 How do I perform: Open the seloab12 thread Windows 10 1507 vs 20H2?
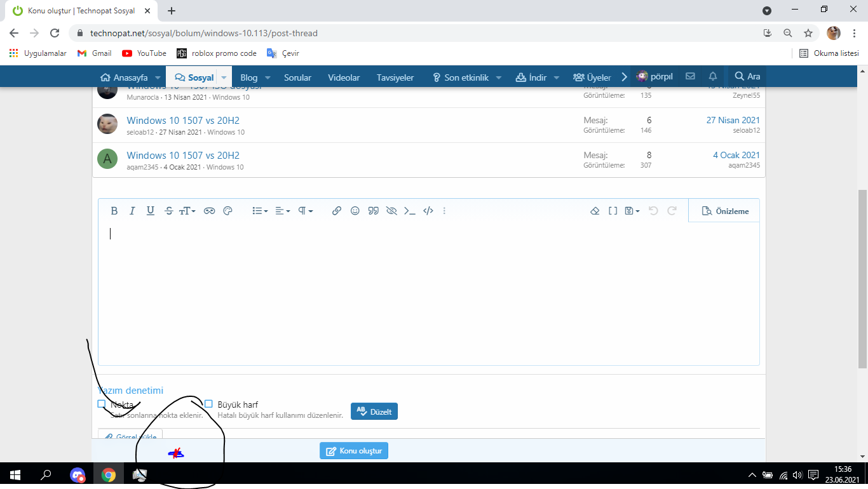[183, 121]
